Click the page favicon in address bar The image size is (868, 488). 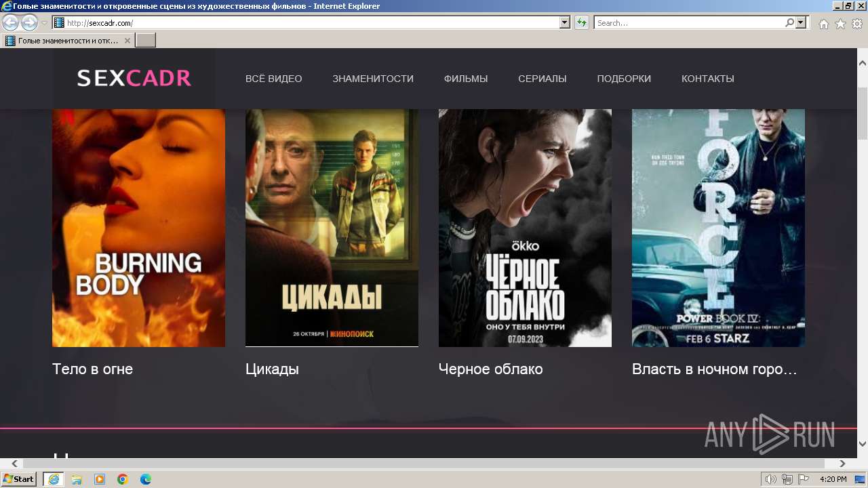click(59, 22)
